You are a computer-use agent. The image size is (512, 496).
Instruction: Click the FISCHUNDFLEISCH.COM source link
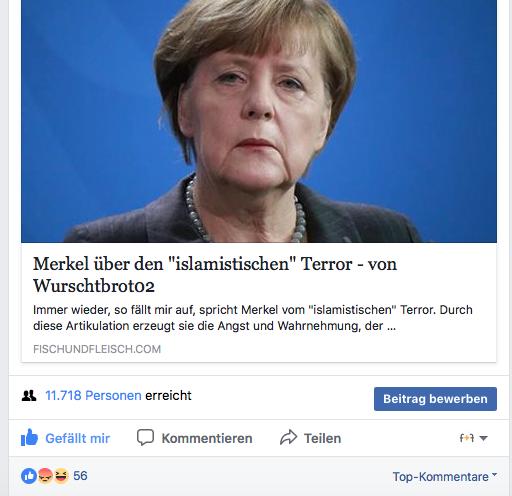click(x=97, y=349)
